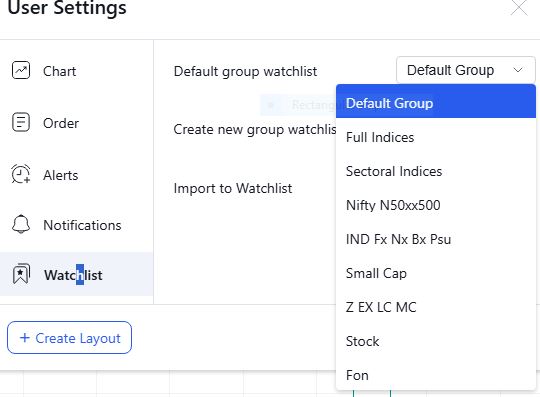
Task: Open the Chart settings tab
Action: [76, 71]
